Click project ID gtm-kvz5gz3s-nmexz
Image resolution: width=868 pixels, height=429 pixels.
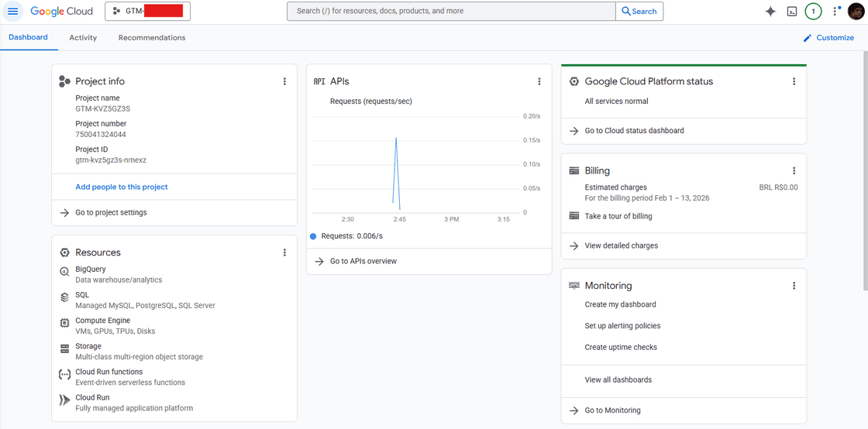click(111, 160)
